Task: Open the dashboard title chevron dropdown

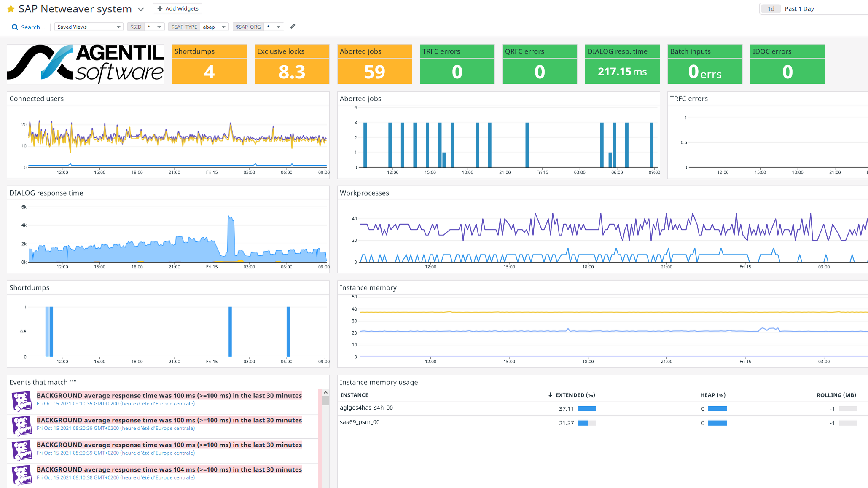Action: pos(140,9)
